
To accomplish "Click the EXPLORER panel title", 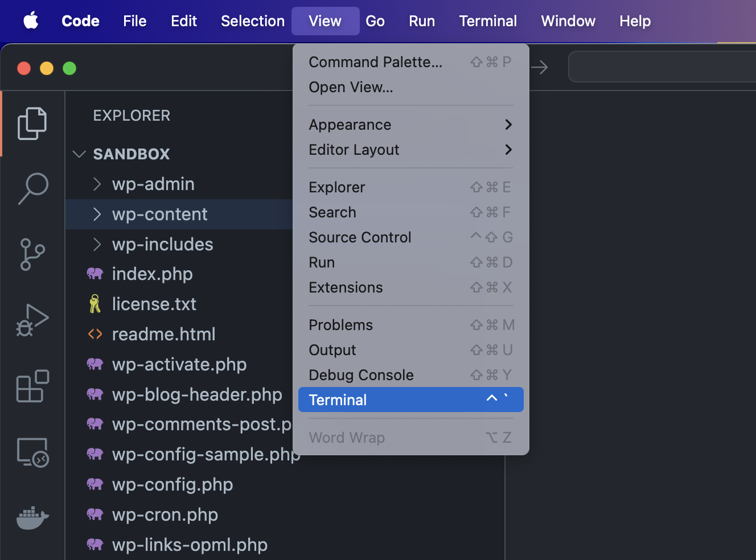I will click(x=132, y=116).
